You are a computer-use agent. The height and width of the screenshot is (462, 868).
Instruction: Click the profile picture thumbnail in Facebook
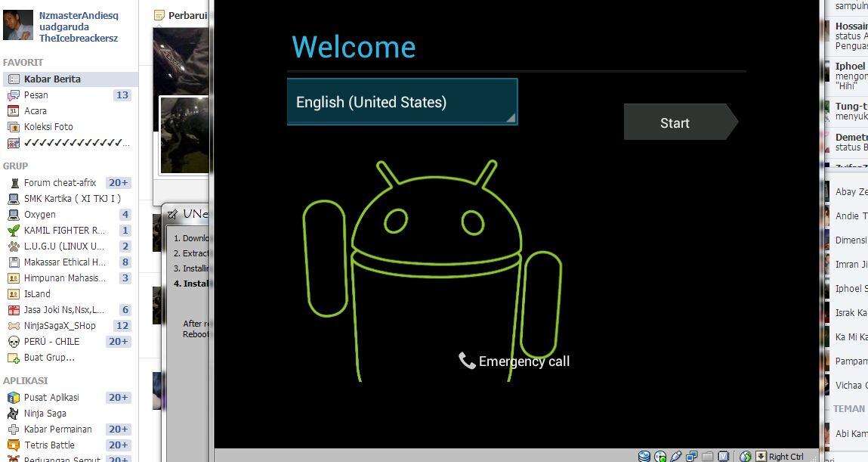(x=18, y=24)
